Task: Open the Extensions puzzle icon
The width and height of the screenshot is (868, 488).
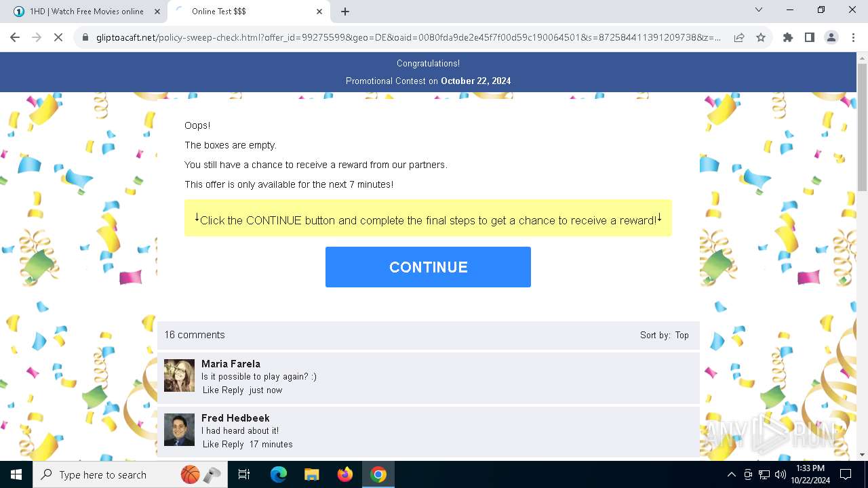Action: pos(788,38)
